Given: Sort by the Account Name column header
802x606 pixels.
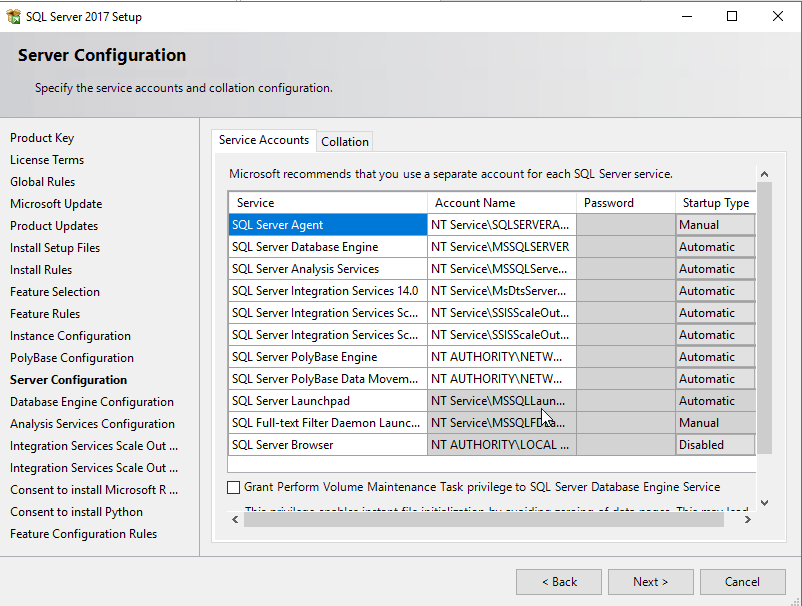Looking at the screenshot, I should pyautogui.click(x=501, y=203).
